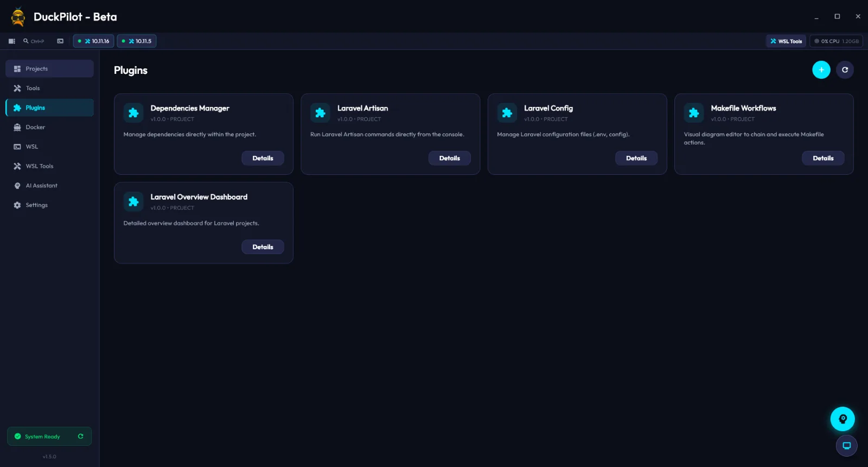
Task: Open WSL in the sidebar
Action: click(49, 147)
